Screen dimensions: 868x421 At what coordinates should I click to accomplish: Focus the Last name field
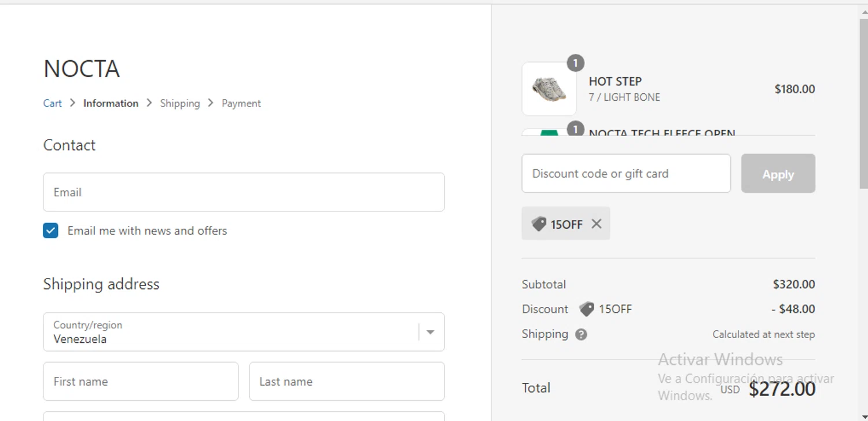[x=347, y=382]
